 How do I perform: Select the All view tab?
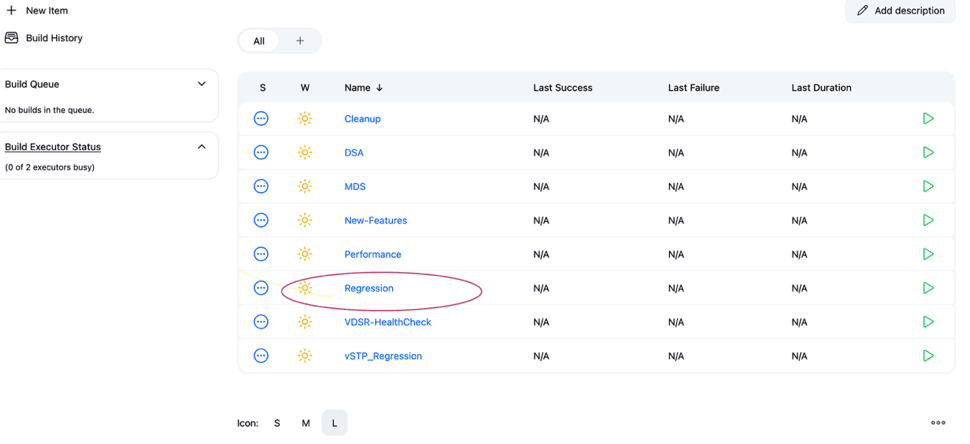tap(259, 41)
